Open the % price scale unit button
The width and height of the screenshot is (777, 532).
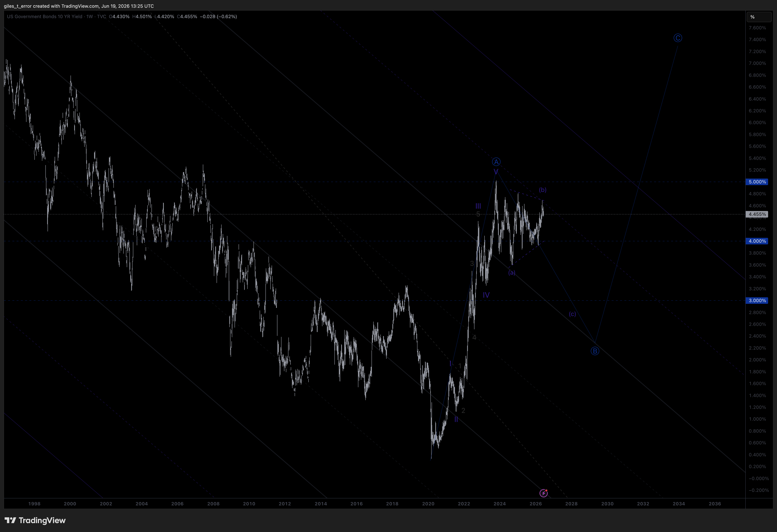(759, 17)
